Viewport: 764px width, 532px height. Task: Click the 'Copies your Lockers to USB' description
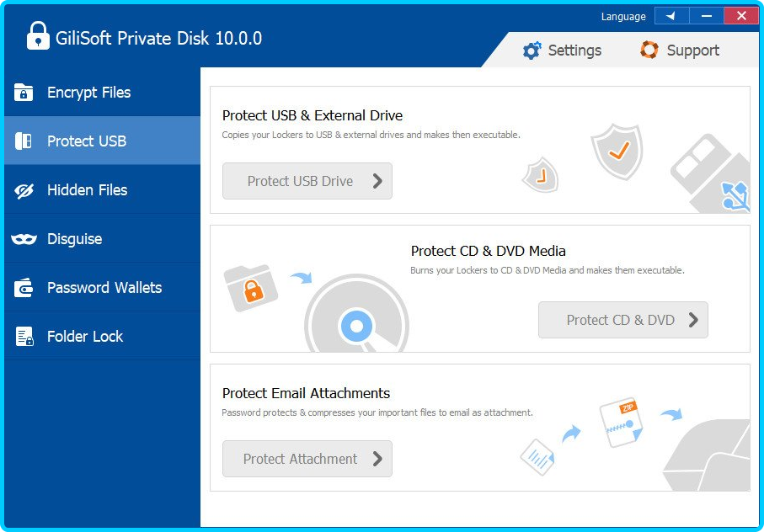tap(371, 135)
